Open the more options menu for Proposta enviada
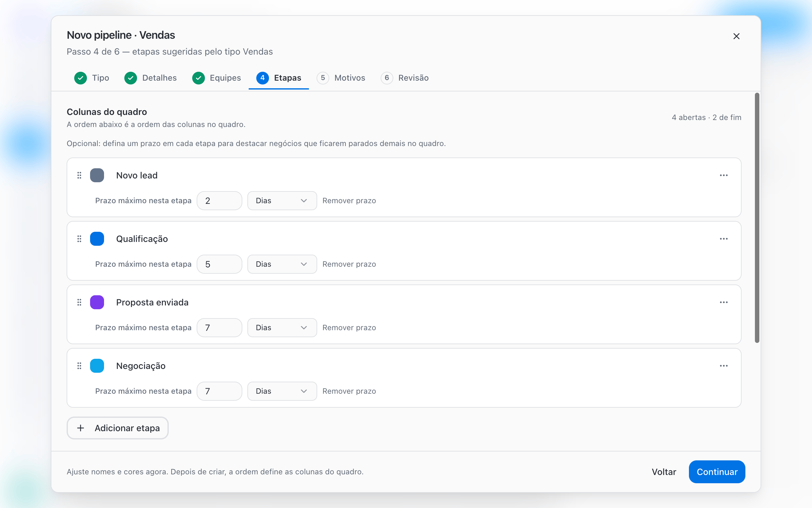This screenshot has width=812, height=508. coord(724,302)
